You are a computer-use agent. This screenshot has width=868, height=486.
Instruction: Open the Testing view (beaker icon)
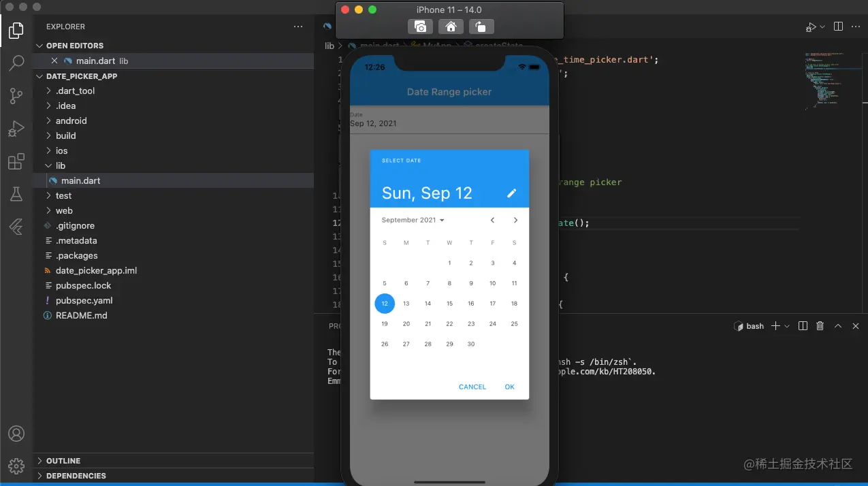[x=16, y=194]
